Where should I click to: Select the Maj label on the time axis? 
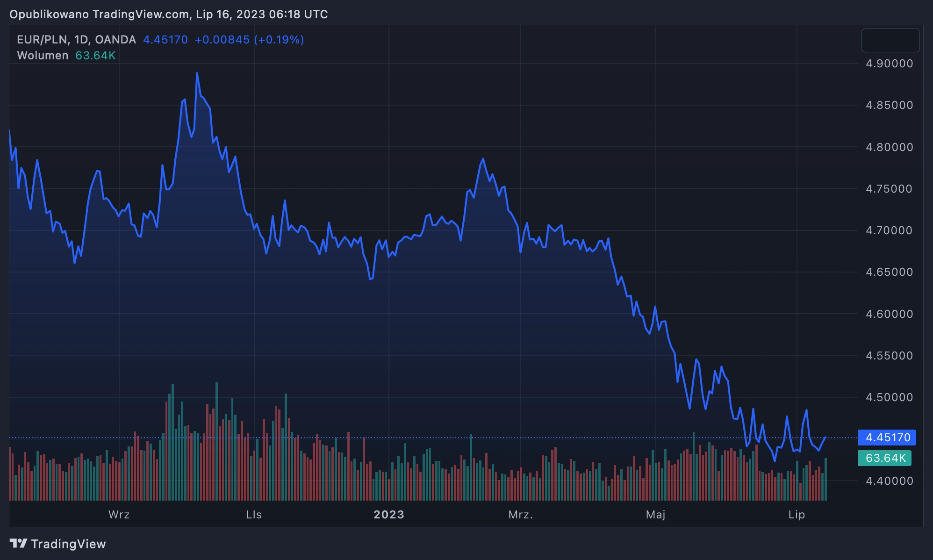tap(655, 515)
